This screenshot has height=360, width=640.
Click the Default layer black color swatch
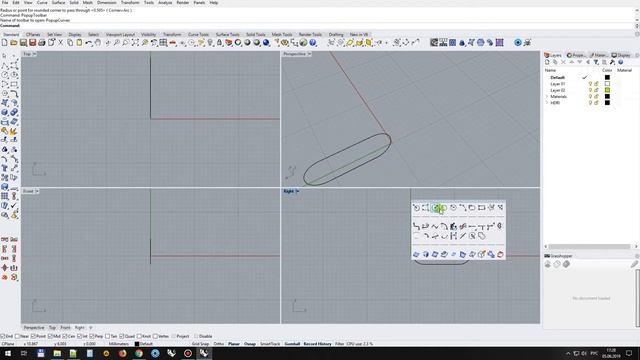click(607, 77)
